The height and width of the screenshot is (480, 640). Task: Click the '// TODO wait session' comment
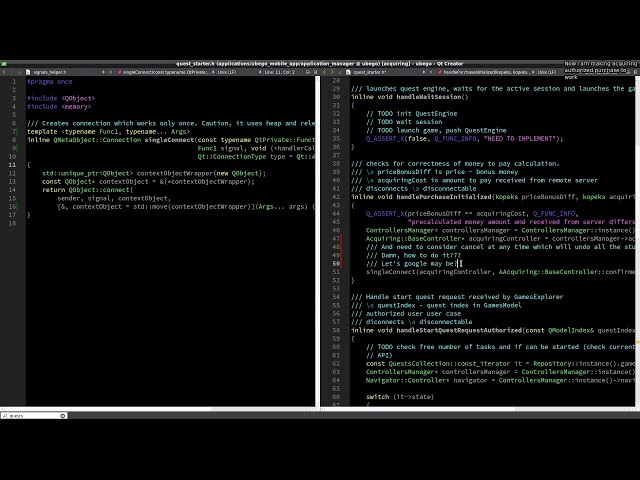tap(404, 122)
